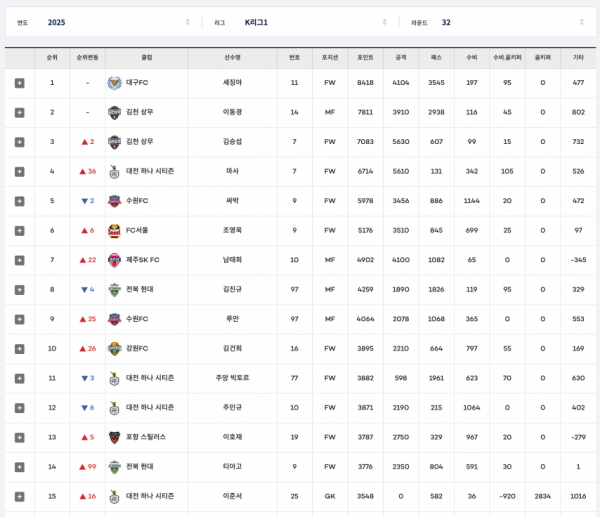Click 전북 현대 logo in 김진규's row
This screenshot has height=517, width=600.
click(114, 289)
